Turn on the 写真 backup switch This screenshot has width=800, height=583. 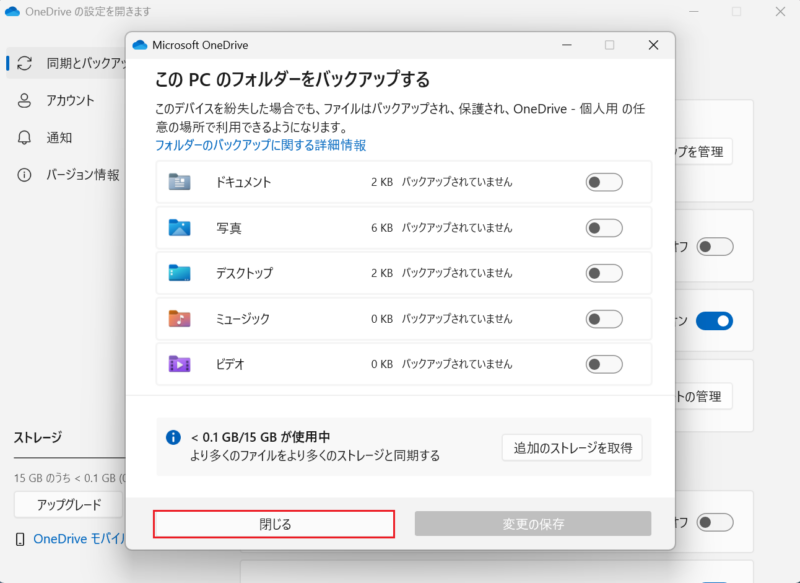(604, 227)
